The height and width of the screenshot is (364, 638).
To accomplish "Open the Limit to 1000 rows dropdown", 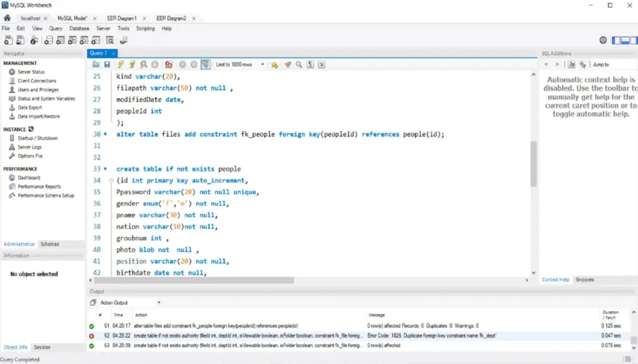I will pos(240,64).
